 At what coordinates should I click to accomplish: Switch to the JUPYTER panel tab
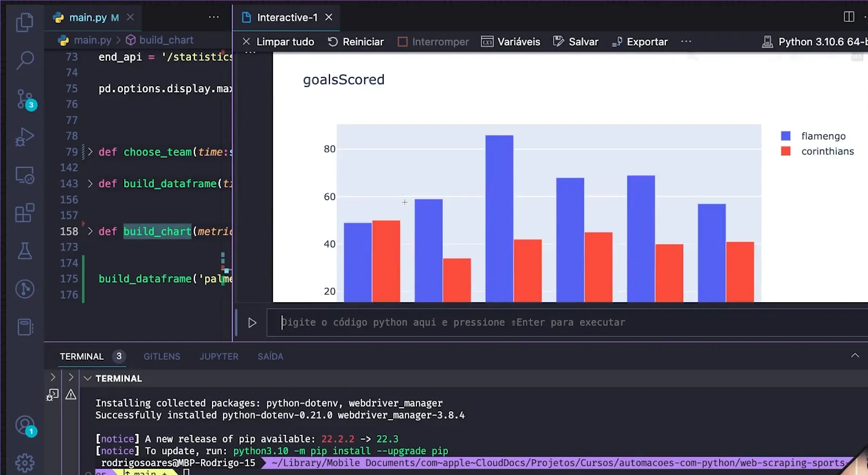219,356
